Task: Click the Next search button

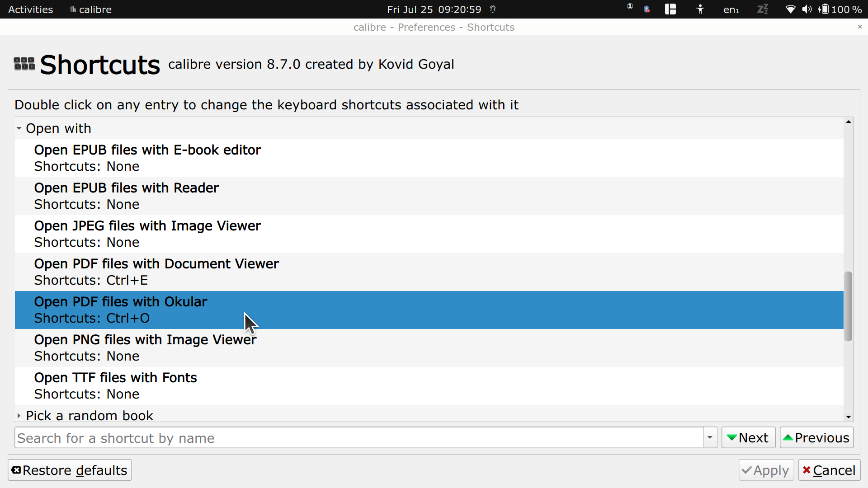Action: 748,437
